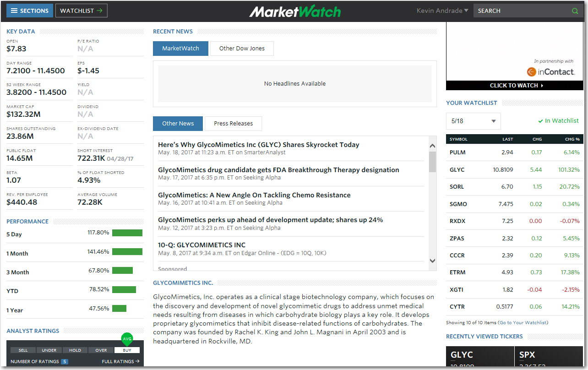Open ETRM in the watchlist

(x=457, y=272)
